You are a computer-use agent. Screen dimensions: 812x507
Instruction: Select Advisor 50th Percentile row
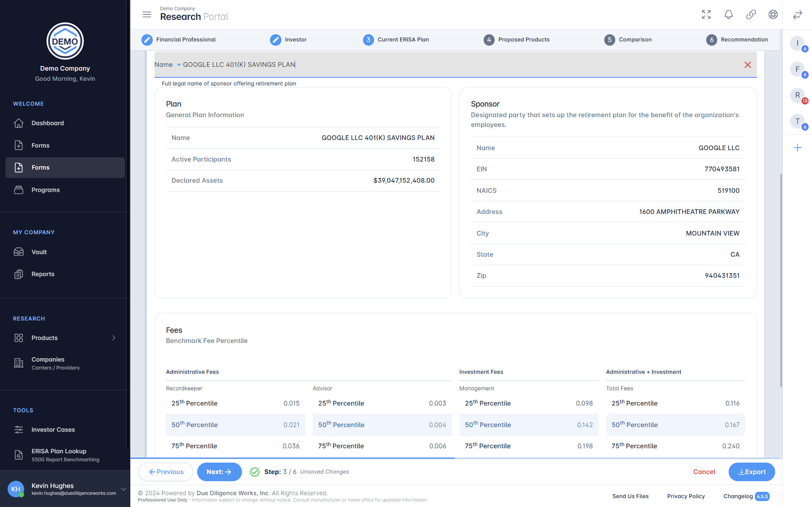coord(382,425)
